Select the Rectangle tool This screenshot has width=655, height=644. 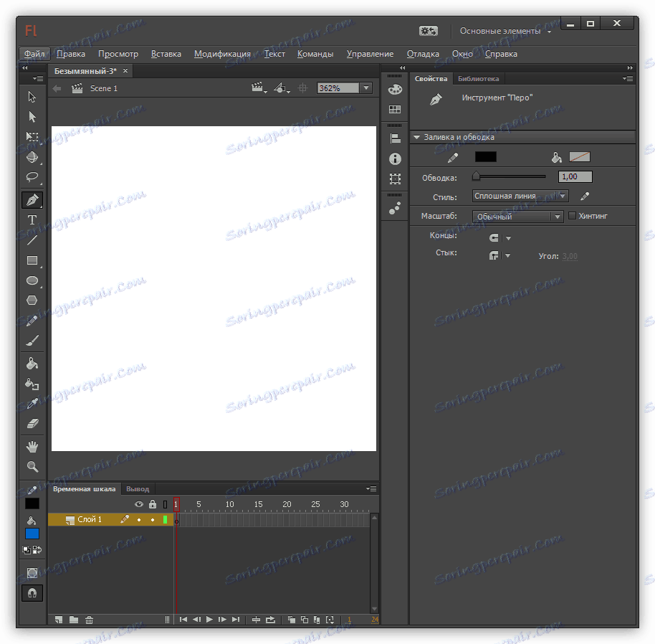tap(32, 260)
